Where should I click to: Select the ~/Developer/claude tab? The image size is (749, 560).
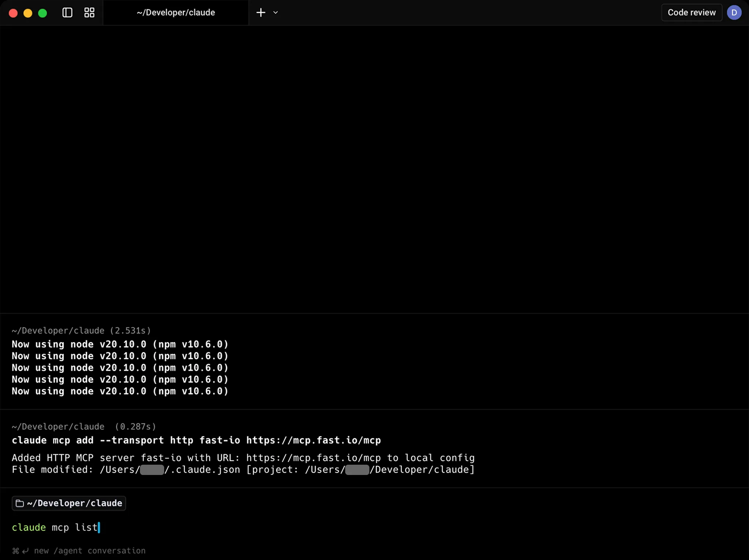click(x=176, y=12)
